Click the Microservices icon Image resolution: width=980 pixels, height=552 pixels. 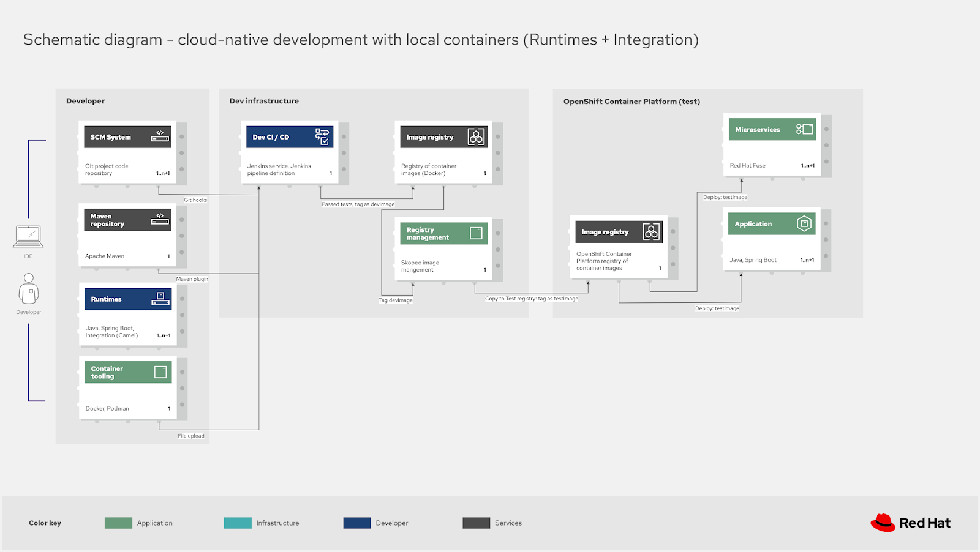804,129
